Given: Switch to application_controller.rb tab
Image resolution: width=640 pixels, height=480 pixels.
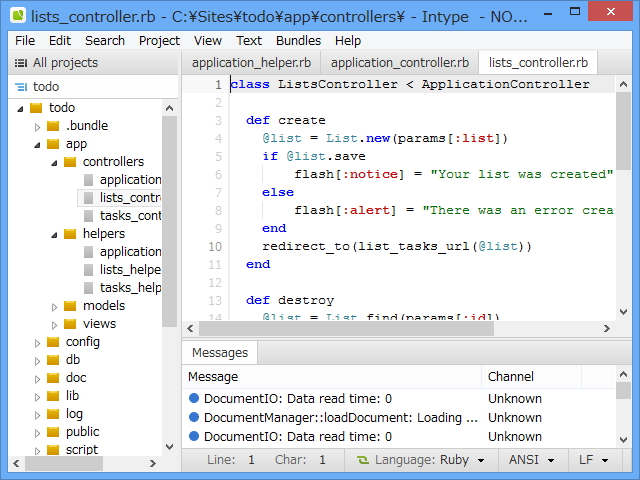Looking at the screenshot, I should click(x=400, y=63).
